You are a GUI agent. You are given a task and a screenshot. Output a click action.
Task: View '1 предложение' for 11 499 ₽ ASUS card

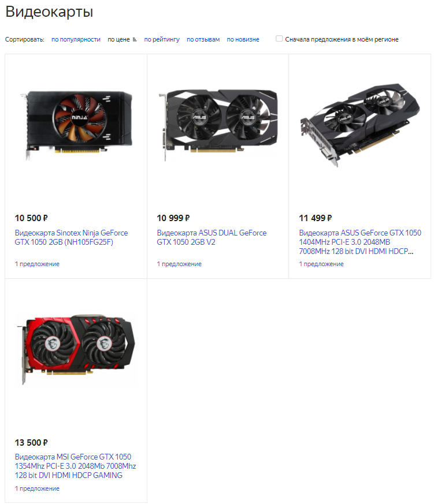321,264
